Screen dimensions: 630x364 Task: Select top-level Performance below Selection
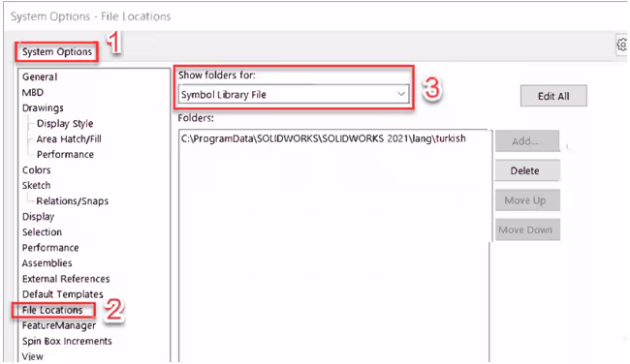(x=50, y=248)
